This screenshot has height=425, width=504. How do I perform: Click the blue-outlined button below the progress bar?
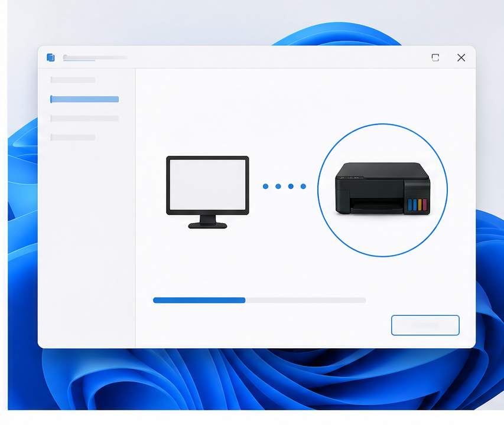pyautogui.click(x=425, y=325)
